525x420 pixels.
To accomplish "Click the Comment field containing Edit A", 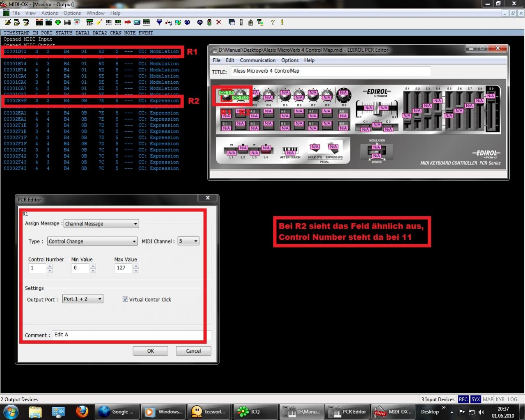I will click(x=131, y=335).
